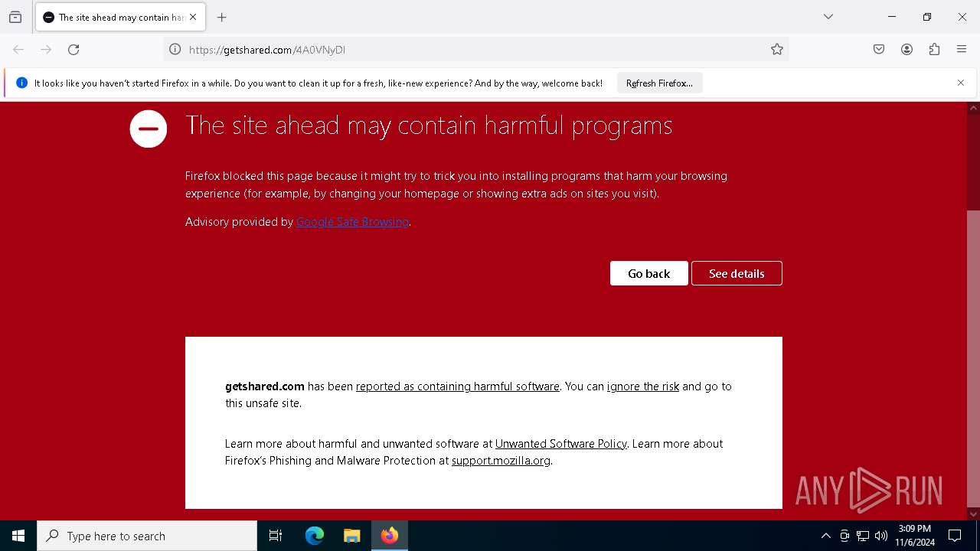Open the Extensions puzzle icon
The width and height of the screenshot is (980, 551).
934,50
